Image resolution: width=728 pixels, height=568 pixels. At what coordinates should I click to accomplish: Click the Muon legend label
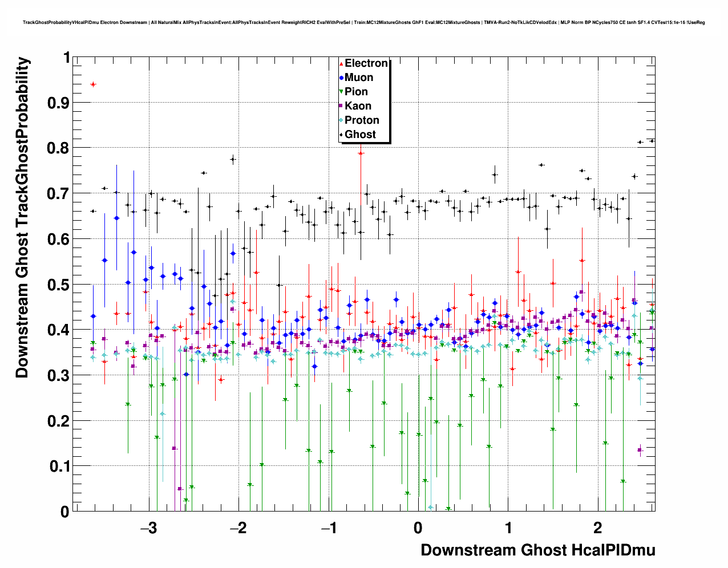(359, 78)
